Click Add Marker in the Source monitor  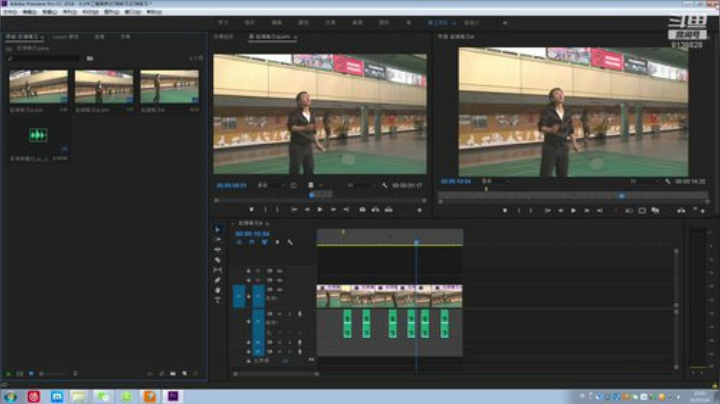click(x=251, y=210)
